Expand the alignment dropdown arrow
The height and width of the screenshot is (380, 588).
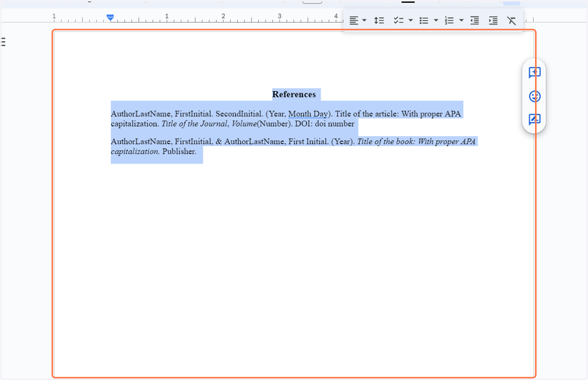click(x=364, y=21)
